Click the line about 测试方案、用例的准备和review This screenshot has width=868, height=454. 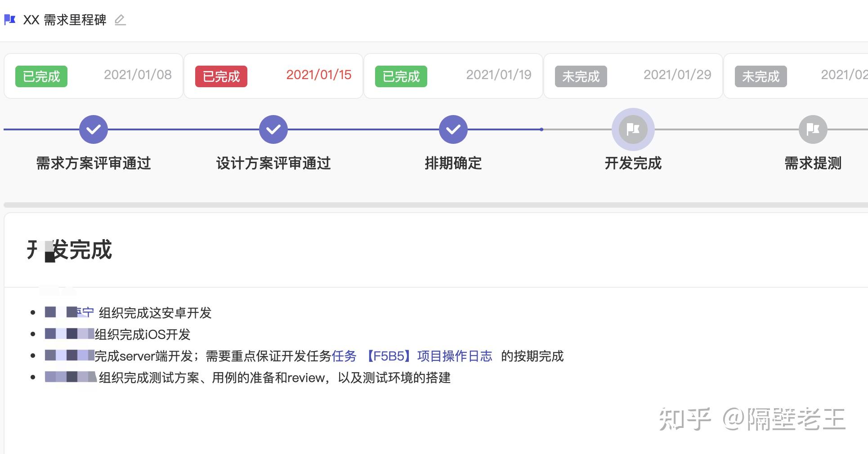coord(275,378)
